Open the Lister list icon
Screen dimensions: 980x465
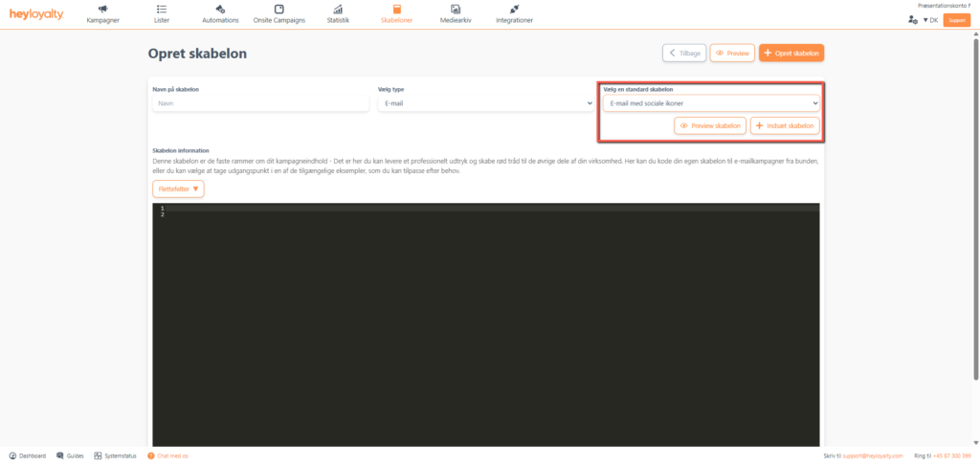(x=162, y=10)
